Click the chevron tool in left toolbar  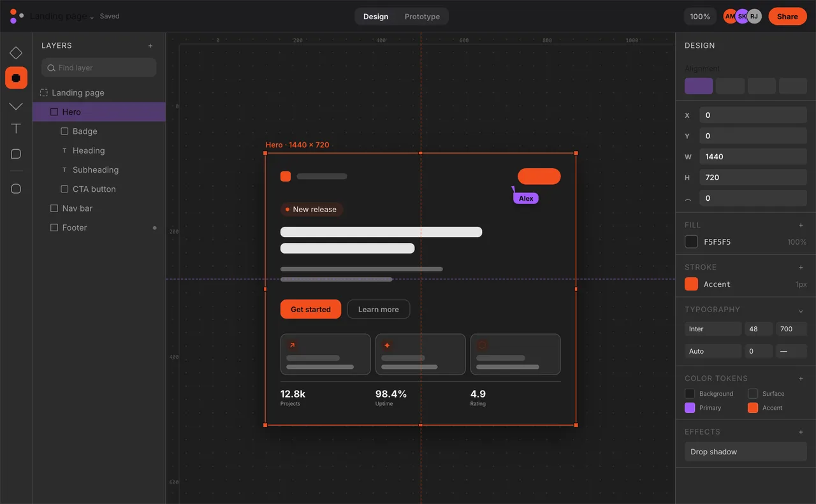coord(16,106)
